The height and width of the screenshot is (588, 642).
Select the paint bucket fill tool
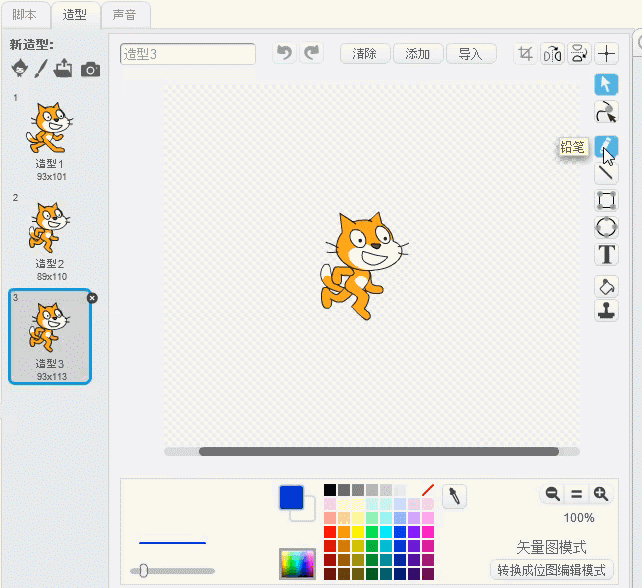pyautogui.click(x=606, y=286)
